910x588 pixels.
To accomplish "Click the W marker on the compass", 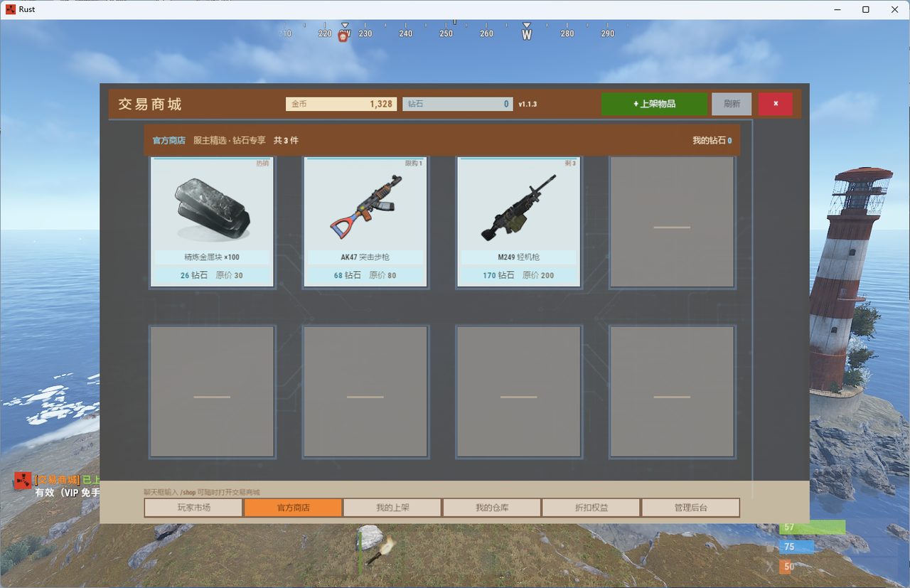I will coord(527,34).
